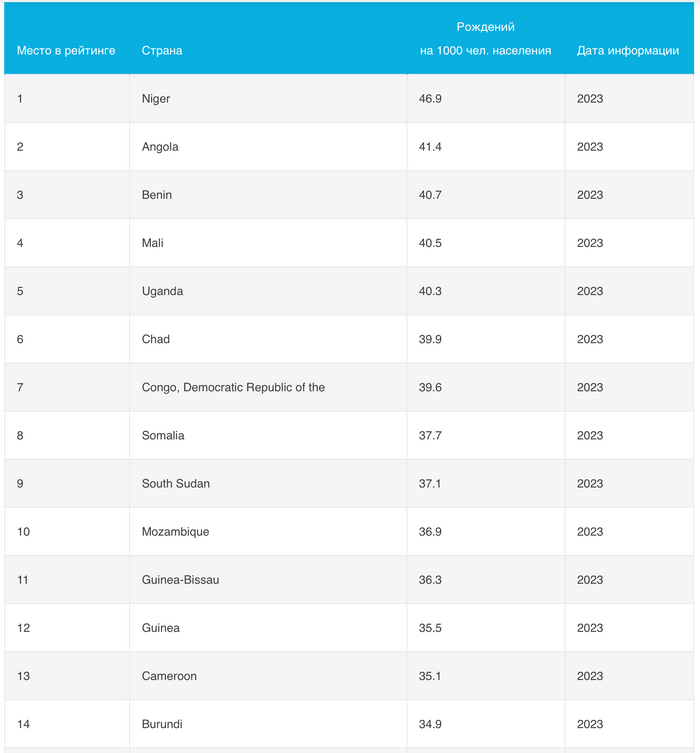Click the "Дата информации" column header

[x=627, y=51]
